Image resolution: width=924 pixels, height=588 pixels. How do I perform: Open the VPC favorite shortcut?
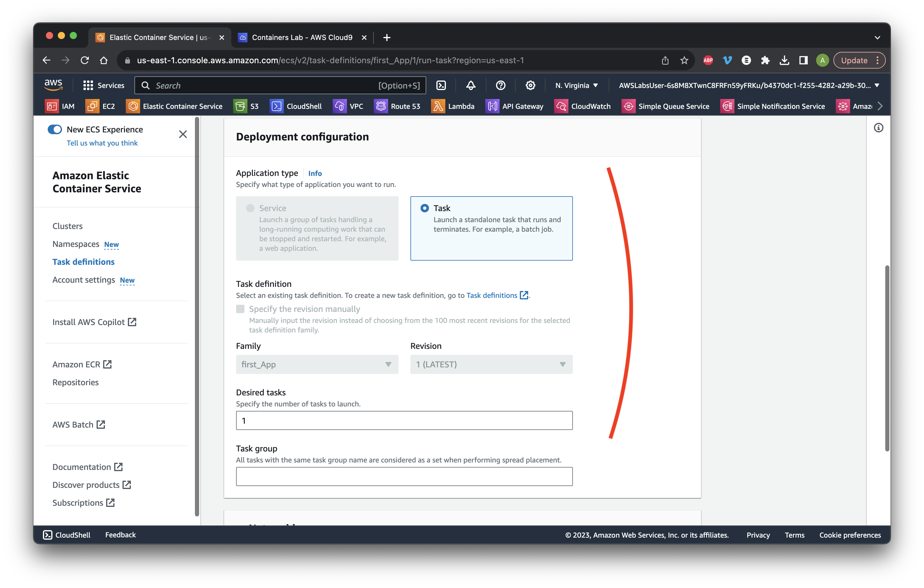(x=348, y=106)
